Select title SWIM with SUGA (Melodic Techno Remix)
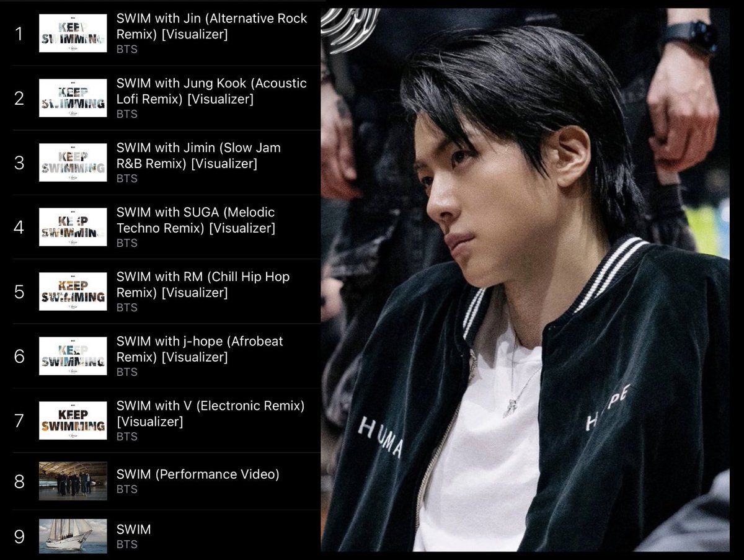744x560 pixels. (196, 220)
